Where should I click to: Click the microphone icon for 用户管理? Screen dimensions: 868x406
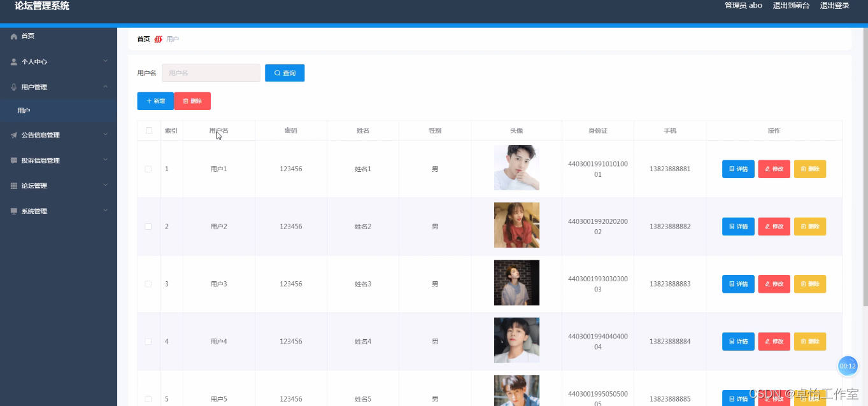[14, 87]
